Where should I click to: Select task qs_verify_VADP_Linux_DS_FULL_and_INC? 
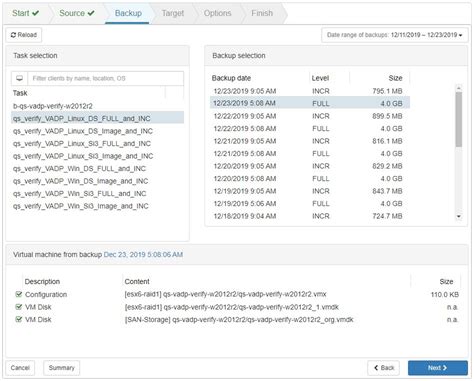click(97, 118)
